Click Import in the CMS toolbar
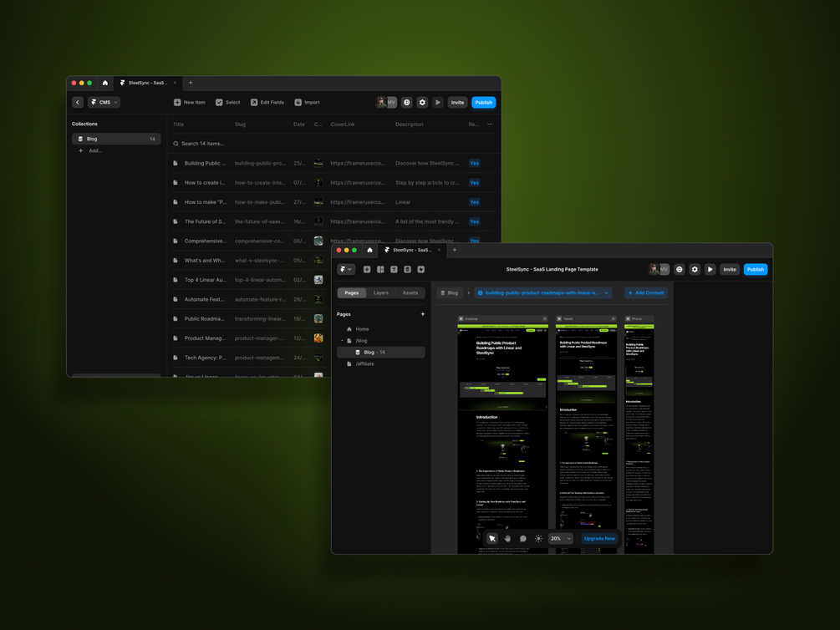840x630 pixels. pyautogui.click(x=307, y=102)
